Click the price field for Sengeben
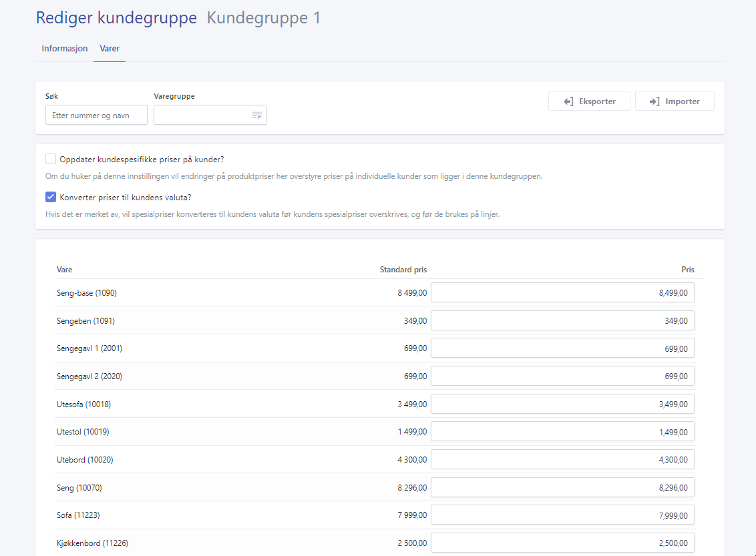 [563, 320]
